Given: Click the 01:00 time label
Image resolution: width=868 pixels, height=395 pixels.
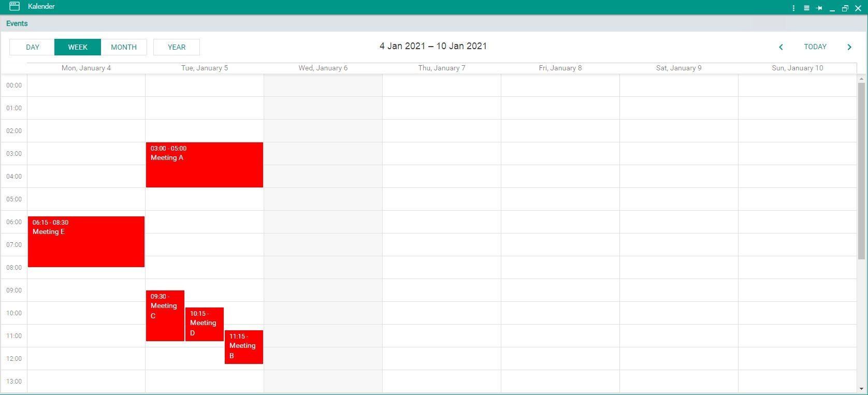Looking at the screenshot, I should [x=14, y=108].
